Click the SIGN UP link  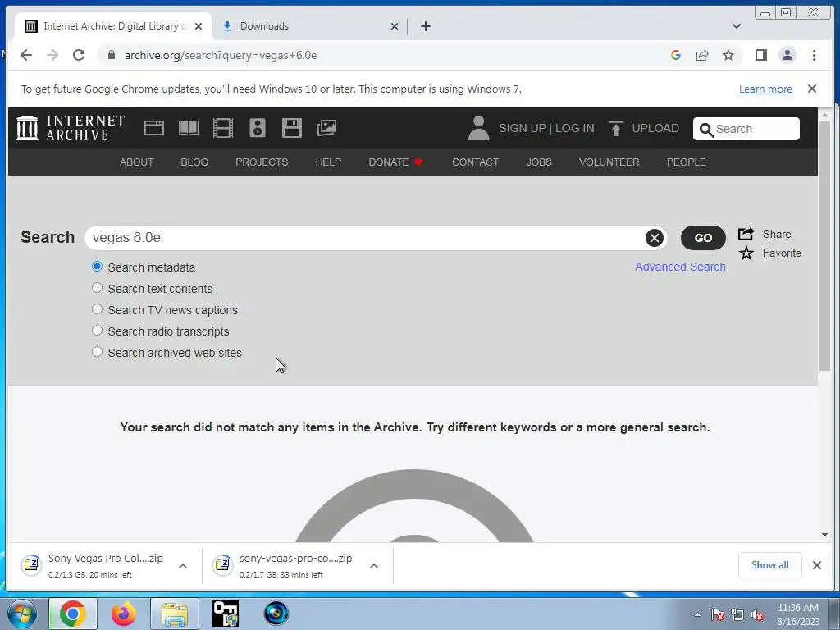pos(523,128)
